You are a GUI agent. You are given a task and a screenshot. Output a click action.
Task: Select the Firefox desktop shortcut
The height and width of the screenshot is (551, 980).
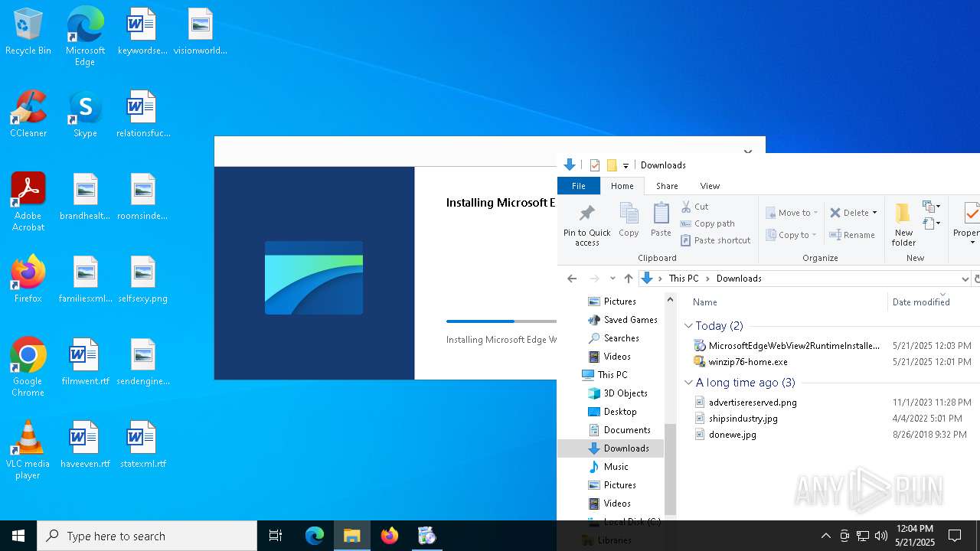28,279
